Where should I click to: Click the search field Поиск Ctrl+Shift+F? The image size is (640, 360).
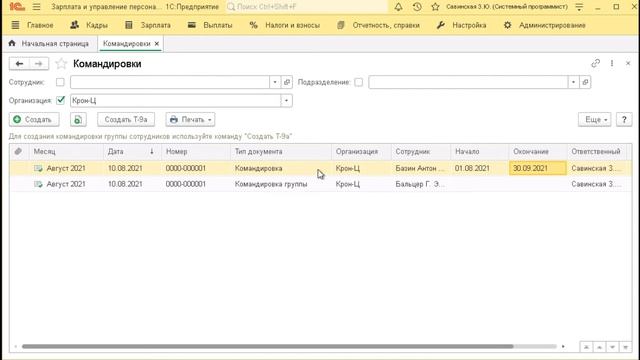(x=306, y=7)
